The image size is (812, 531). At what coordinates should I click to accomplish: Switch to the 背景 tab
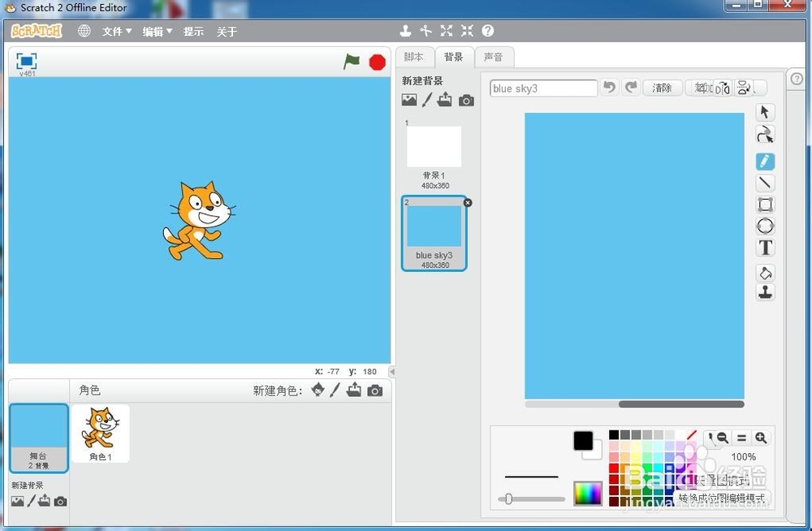pyautogui.click(x=454, y=57)
